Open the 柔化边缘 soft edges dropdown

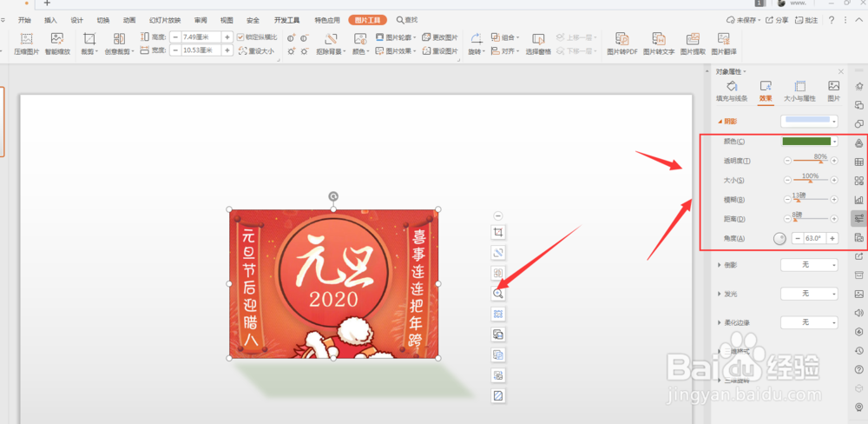pos(809,322)
